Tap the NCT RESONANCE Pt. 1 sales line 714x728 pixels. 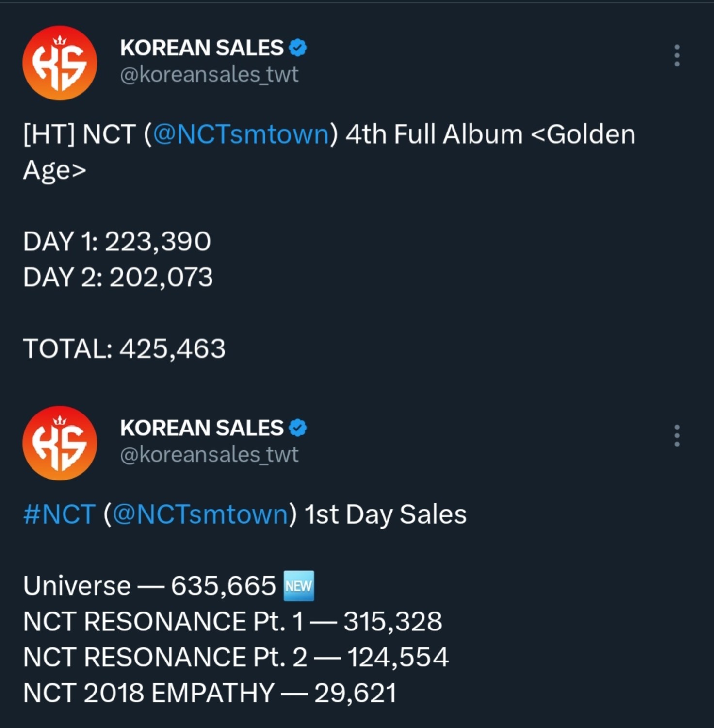pyautogui.click(x=233, y=621)
